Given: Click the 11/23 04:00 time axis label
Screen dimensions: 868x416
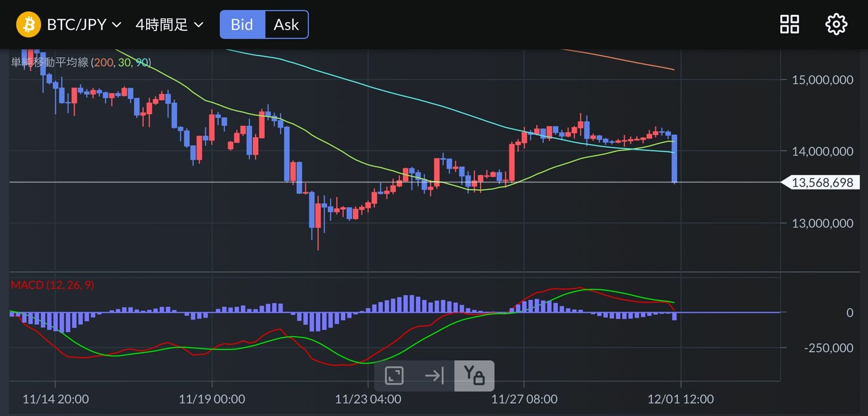Looking at the screenshot, I should [x=368, y=399].
